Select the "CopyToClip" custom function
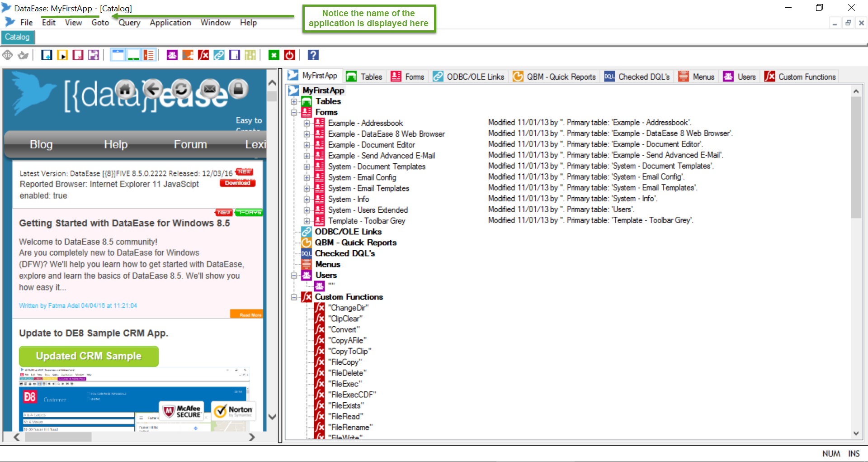The height and width of the screenshot is (462, 868). coord(350,351)
